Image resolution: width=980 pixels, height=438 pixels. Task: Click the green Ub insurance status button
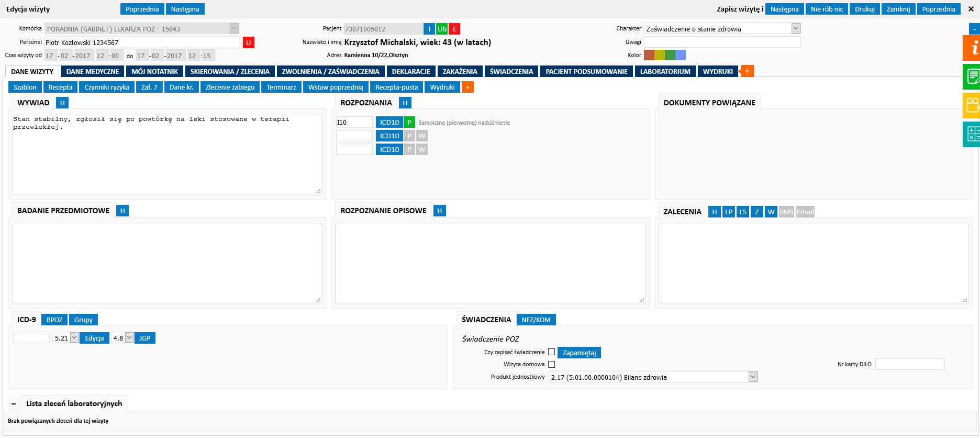(x=442, y=29)
